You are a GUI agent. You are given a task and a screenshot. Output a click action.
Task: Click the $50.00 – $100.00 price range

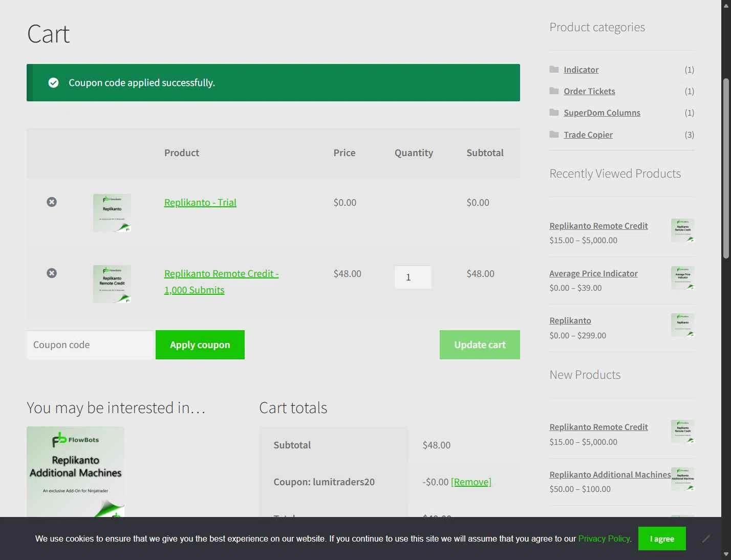(x=580, y=489)
